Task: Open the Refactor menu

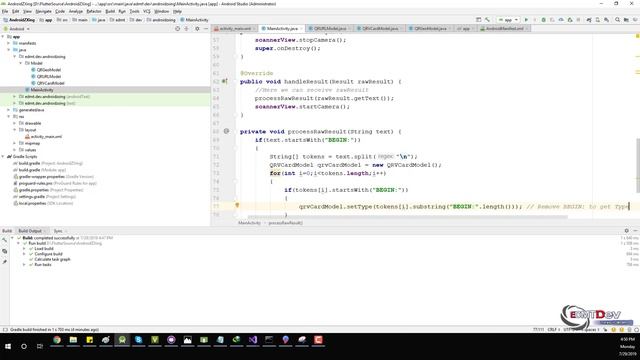Action: [x=94, y=11]
